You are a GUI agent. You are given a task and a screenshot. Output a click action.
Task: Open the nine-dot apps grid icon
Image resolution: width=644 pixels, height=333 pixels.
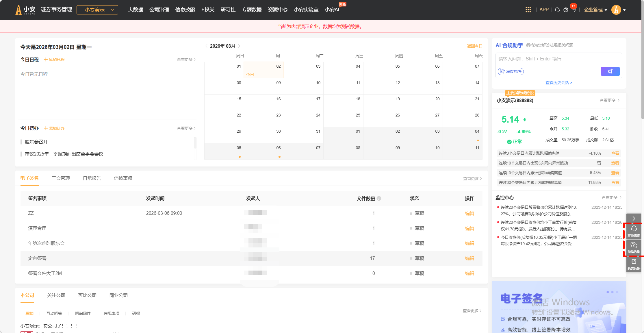[x=528, y=10]
